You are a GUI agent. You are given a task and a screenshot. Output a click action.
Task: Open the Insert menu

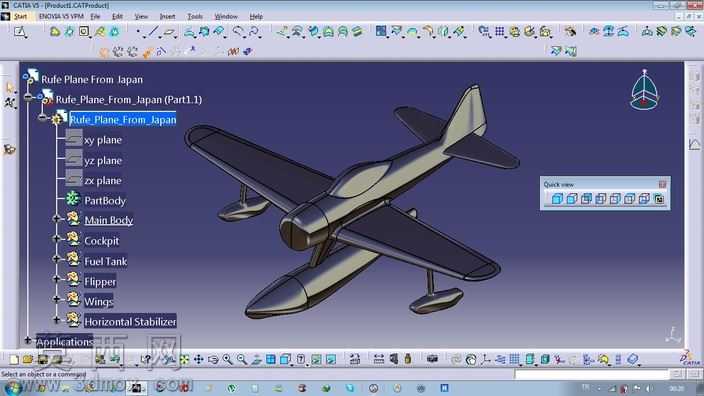pos(167,17)
